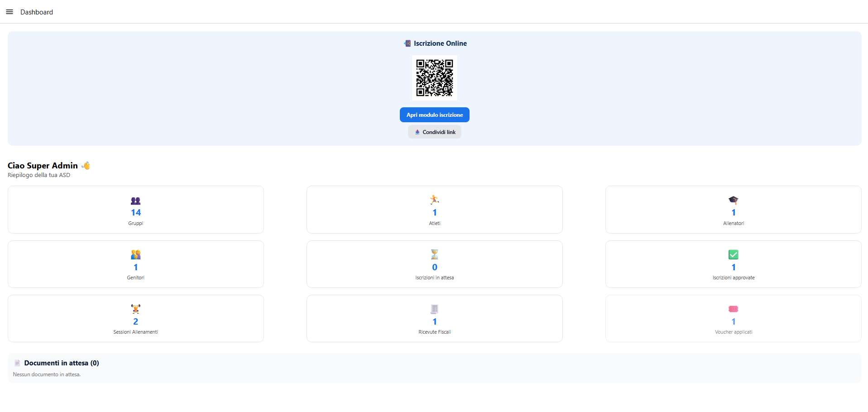Click the green checkmark approved enrollments icon

pyautogui.click(x=733, y=254)
